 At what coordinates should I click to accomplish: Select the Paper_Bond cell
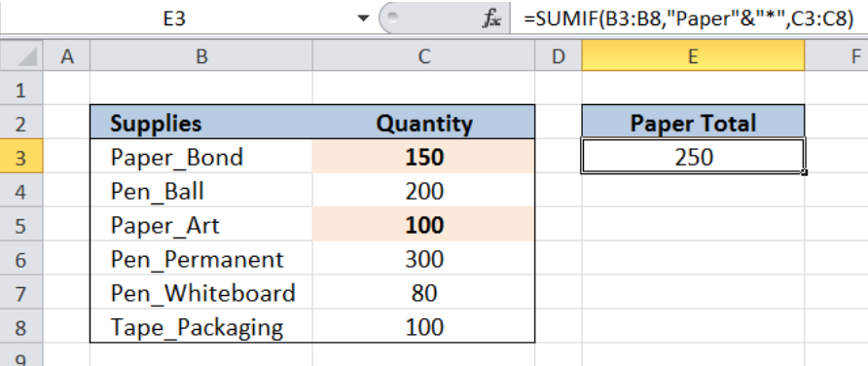click(x=201, y=158)
